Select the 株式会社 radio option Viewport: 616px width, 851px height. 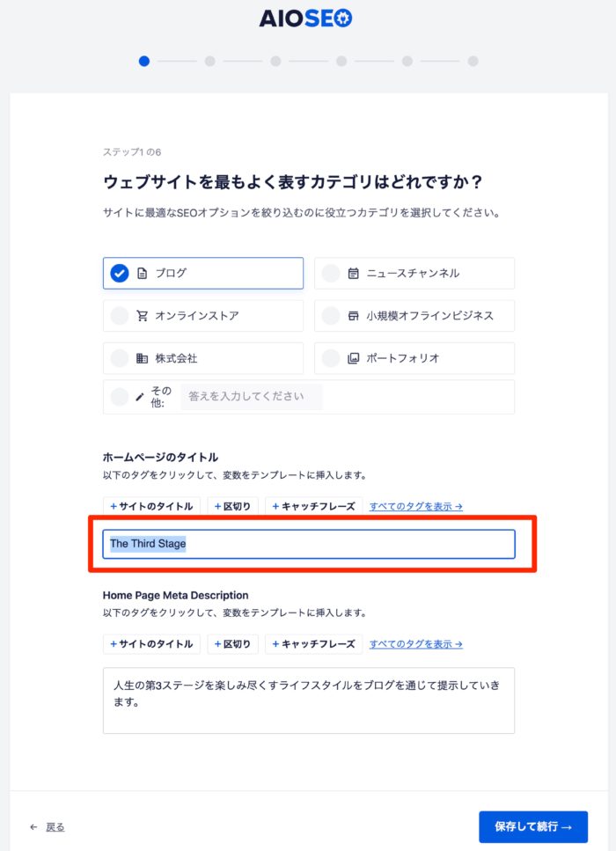pos(120,358)
